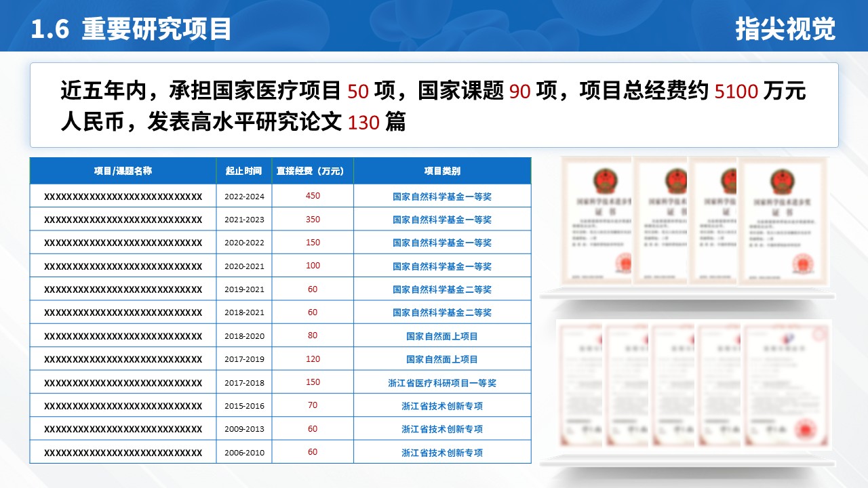
Task: Select the "起止时间" column header
Action: pos(244,171)
